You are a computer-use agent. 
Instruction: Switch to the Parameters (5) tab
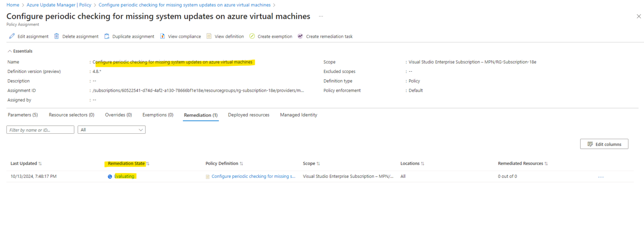tap(23, 115)
